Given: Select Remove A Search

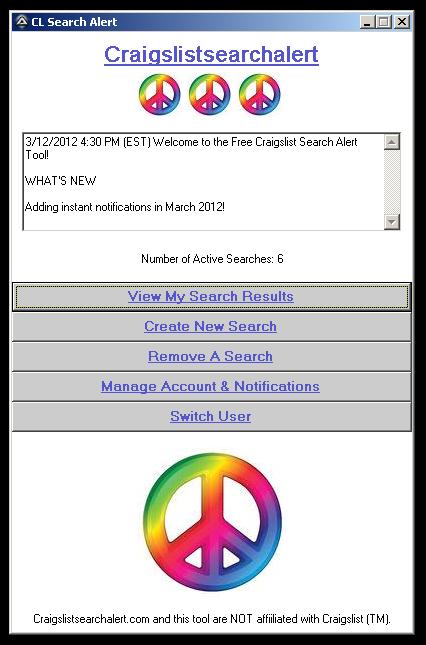Looking at the screenshot, I should [x=211, y=356].
